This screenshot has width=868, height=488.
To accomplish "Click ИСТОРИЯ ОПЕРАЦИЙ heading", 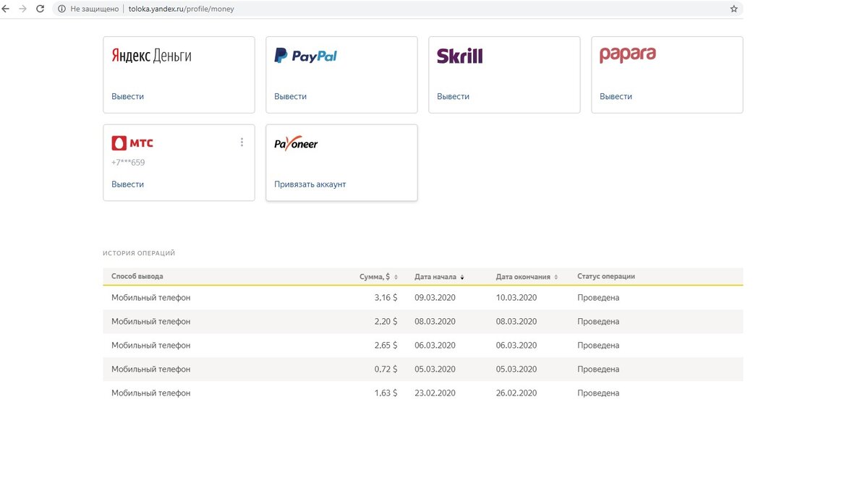I will [139, 254].
